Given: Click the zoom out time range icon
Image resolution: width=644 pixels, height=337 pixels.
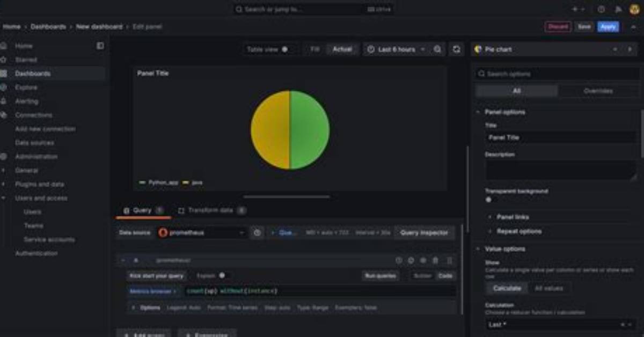Looking at the screenshot, I should (x=438, y=49).
